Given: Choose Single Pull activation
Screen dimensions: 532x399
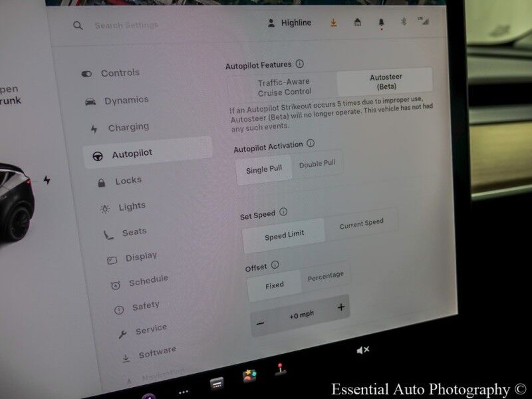Looking at the screenshot, I should point(264,170).
